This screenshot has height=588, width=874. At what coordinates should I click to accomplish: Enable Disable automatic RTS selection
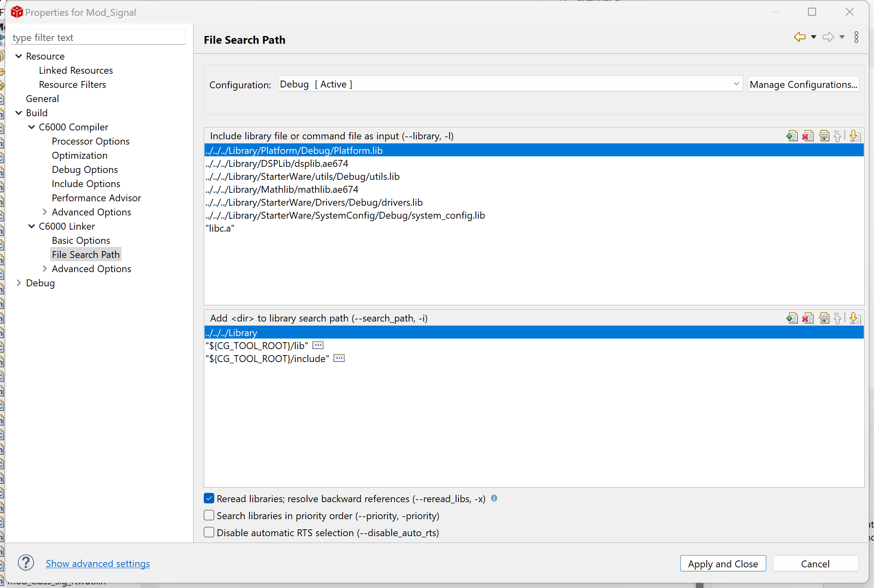(x=209, y=533)
